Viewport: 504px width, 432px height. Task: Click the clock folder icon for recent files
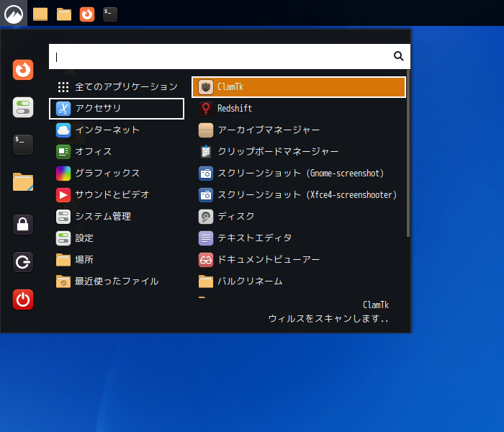pyautogui.click(x=63, y=282)
